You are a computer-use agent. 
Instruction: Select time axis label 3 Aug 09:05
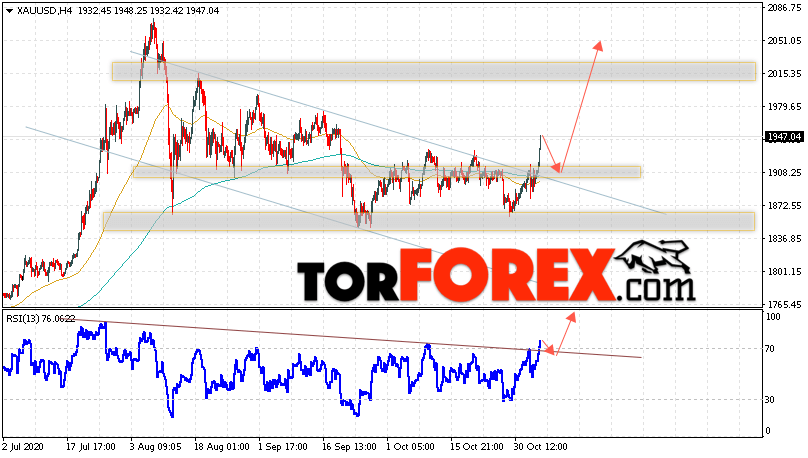(155, 447)
